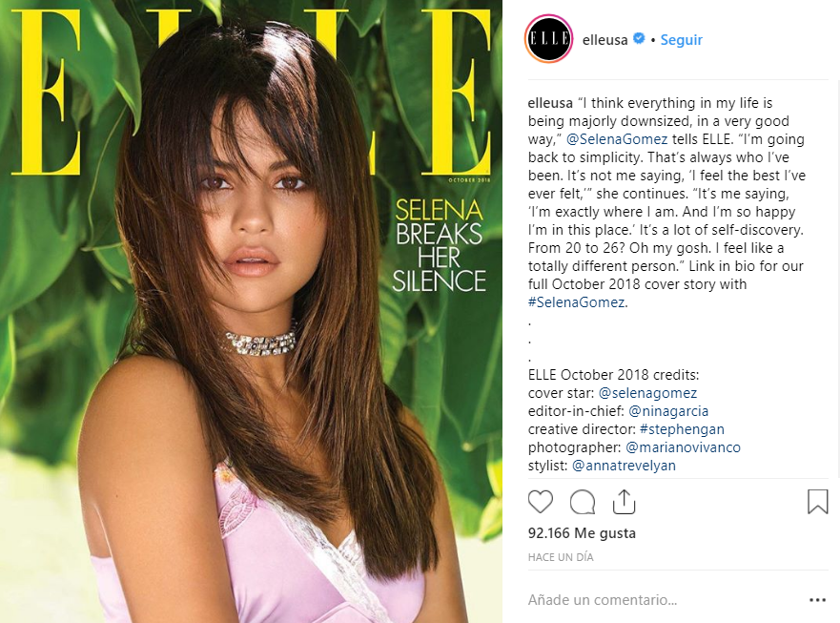The width and height of the screenshot is (840, 623).
Task: Visit the @selenagomez cover star link
Action: click(x=647, y=393)
